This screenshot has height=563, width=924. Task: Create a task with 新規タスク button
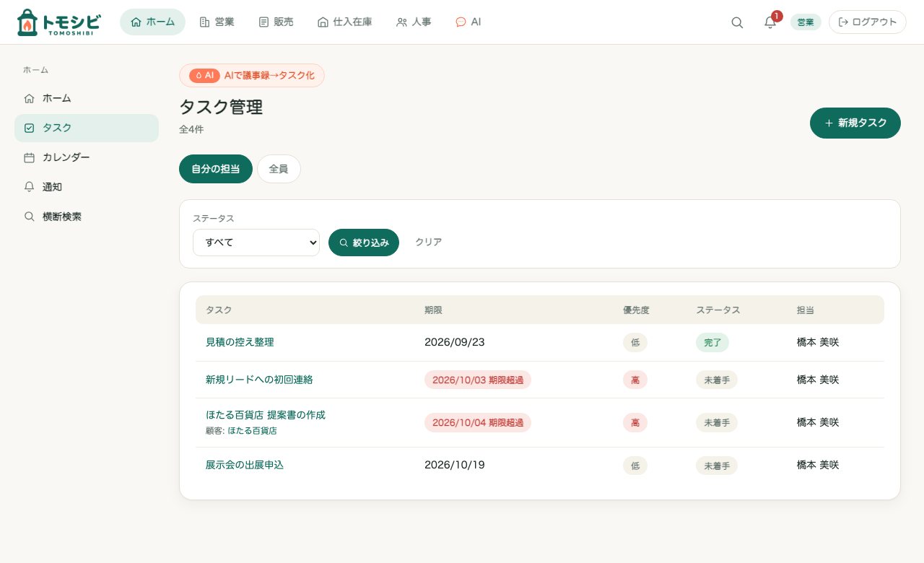pyautogui.click(x=855, y=123)
